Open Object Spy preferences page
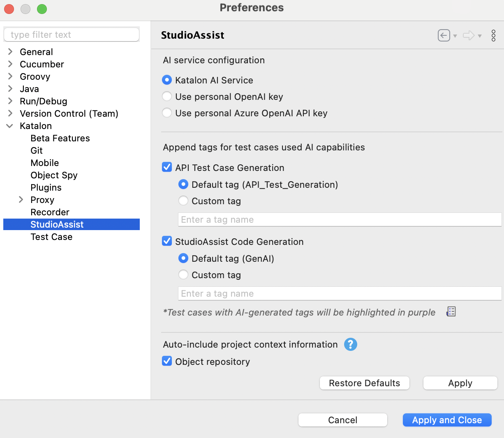 [54, 175]
